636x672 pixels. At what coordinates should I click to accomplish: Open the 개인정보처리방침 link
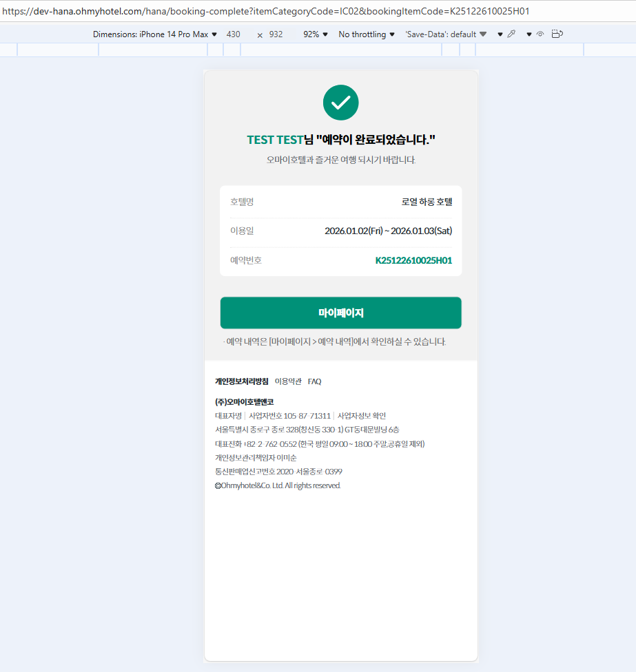[241, 381]
